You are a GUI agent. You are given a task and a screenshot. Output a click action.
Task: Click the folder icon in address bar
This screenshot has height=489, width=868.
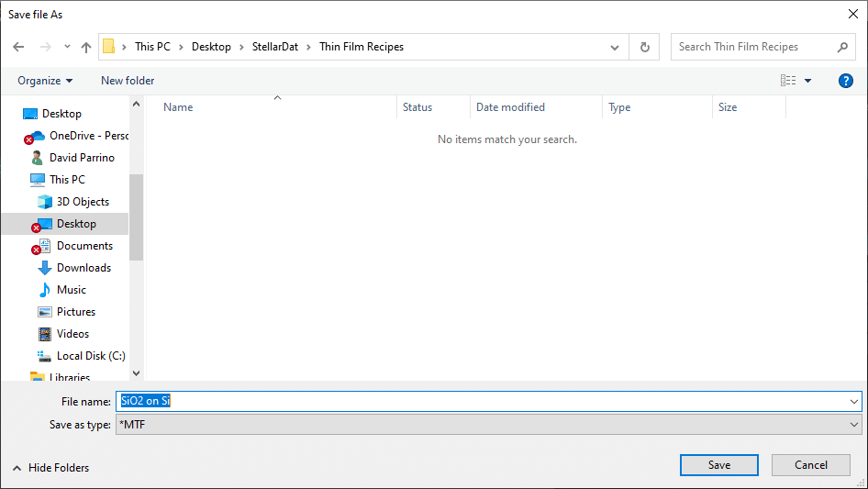tap(109, 47)
